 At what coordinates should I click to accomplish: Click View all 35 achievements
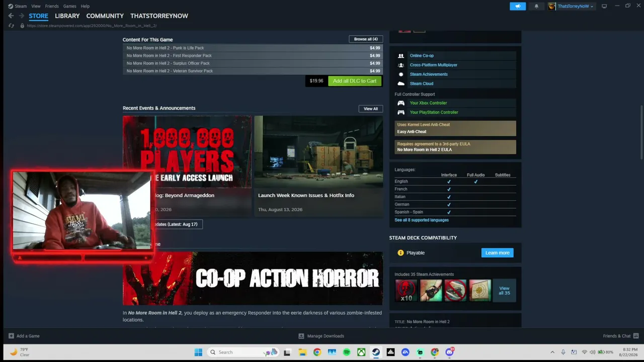(x=504, y=291)
